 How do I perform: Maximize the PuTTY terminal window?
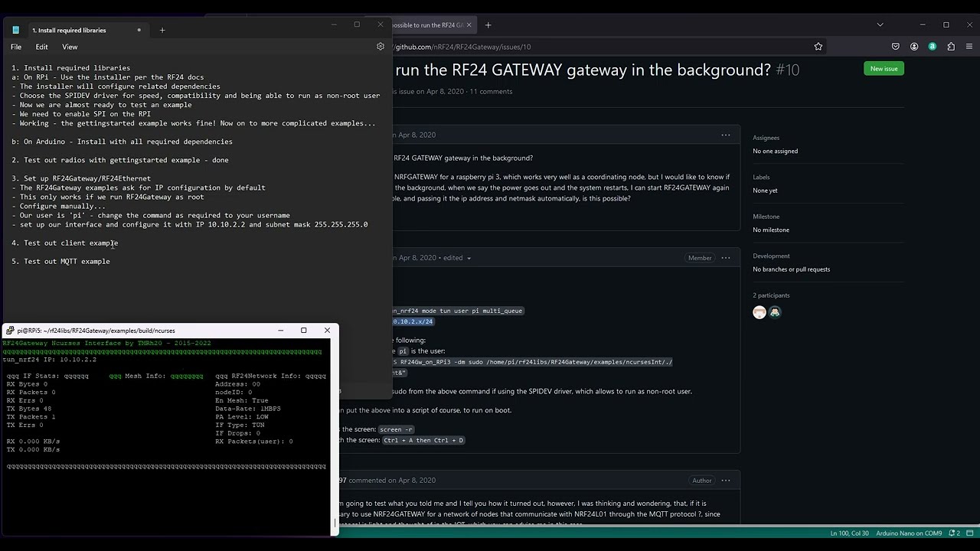coord(304,331)
